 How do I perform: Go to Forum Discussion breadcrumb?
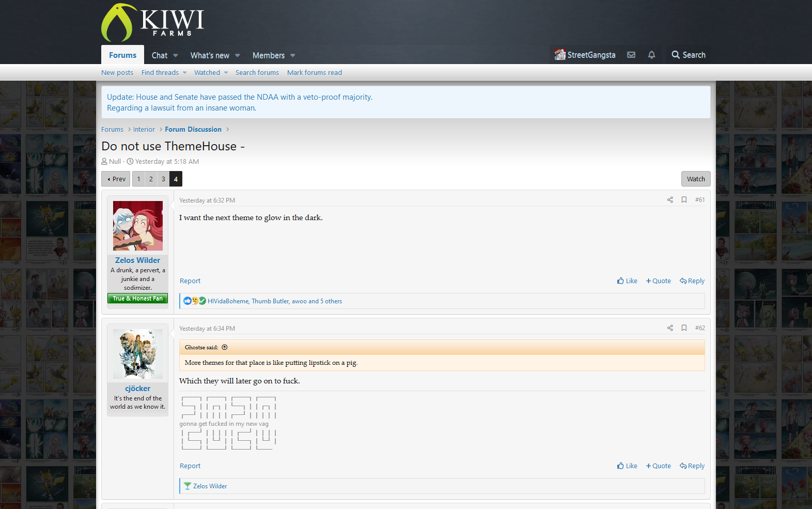(x=193, y=130)
